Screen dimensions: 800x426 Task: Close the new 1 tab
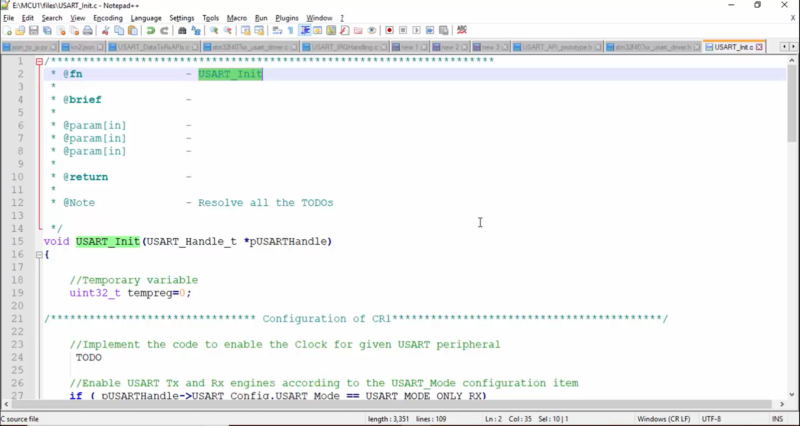424,47
